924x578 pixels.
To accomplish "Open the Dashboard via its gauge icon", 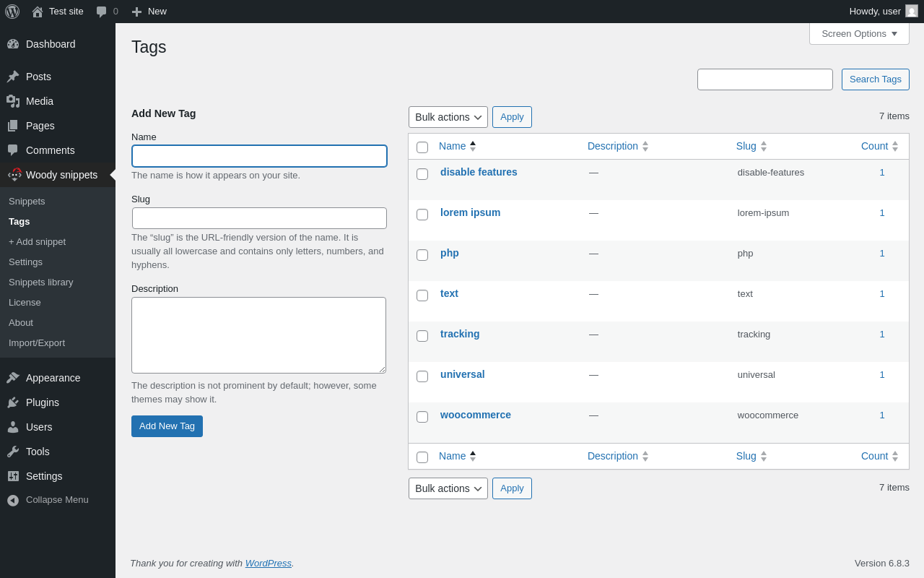I will [x=13, y=44].
